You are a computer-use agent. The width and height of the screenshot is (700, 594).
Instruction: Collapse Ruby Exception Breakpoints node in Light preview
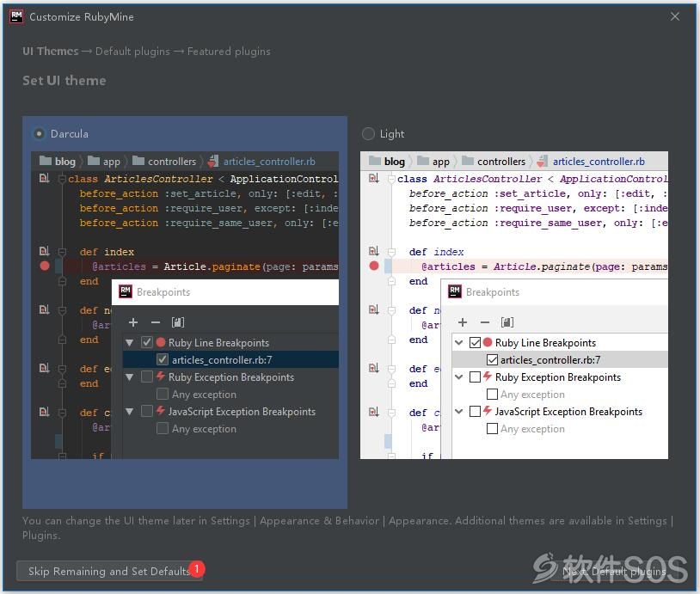[459, 377]
